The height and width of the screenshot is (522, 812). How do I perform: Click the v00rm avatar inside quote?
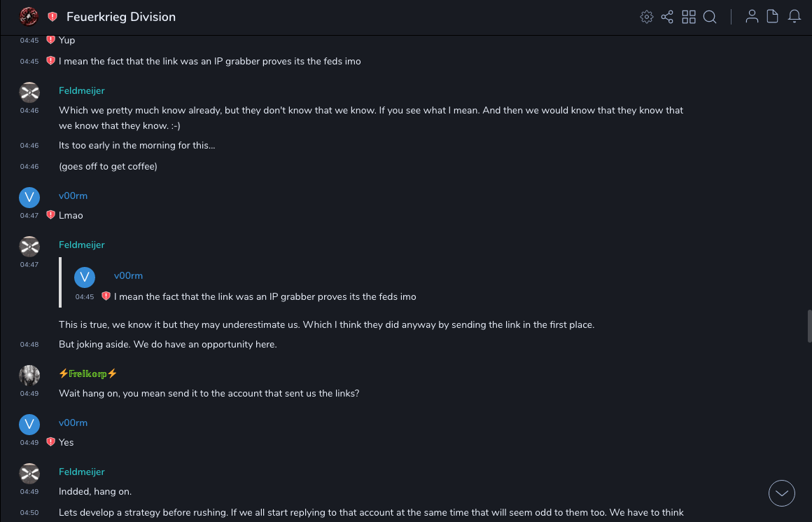point(85,277)
